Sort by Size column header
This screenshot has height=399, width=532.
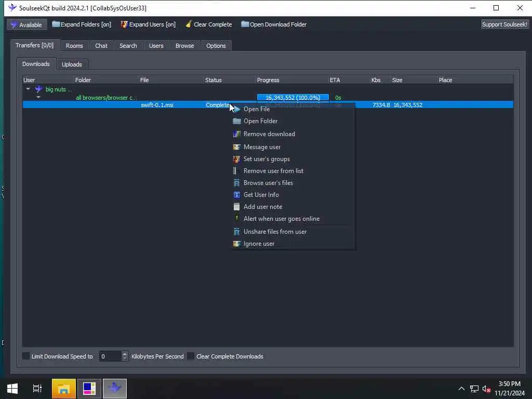click(414, 80)
